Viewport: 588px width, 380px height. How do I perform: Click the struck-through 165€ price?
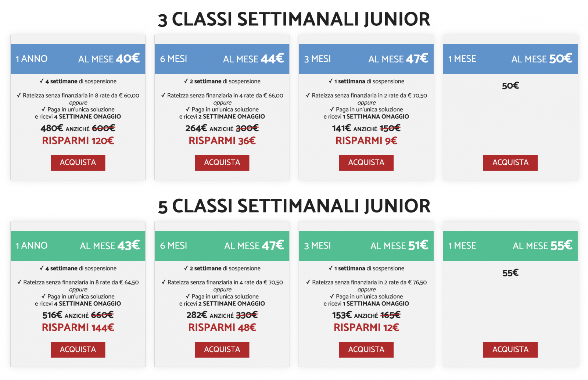click(x=390, y=315)
